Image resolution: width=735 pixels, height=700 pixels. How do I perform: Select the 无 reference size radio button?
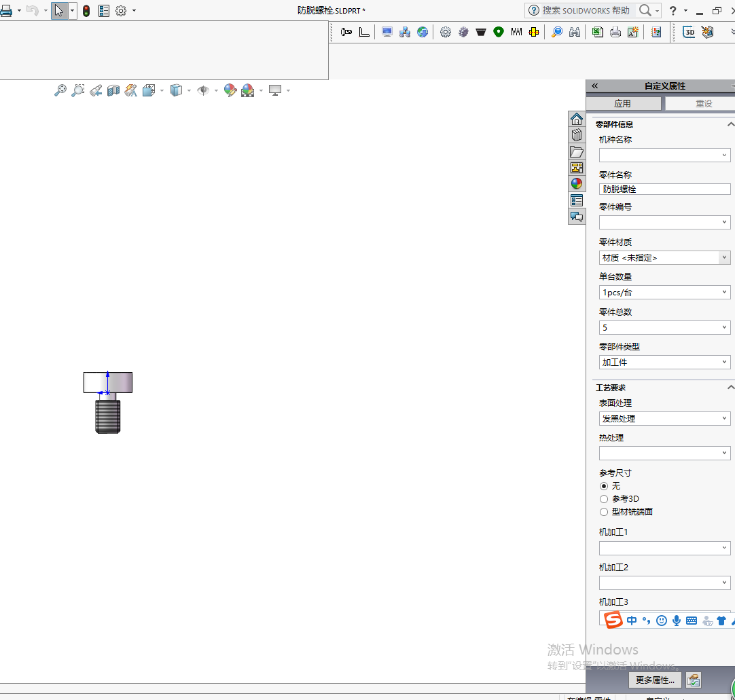click(604, 486)
